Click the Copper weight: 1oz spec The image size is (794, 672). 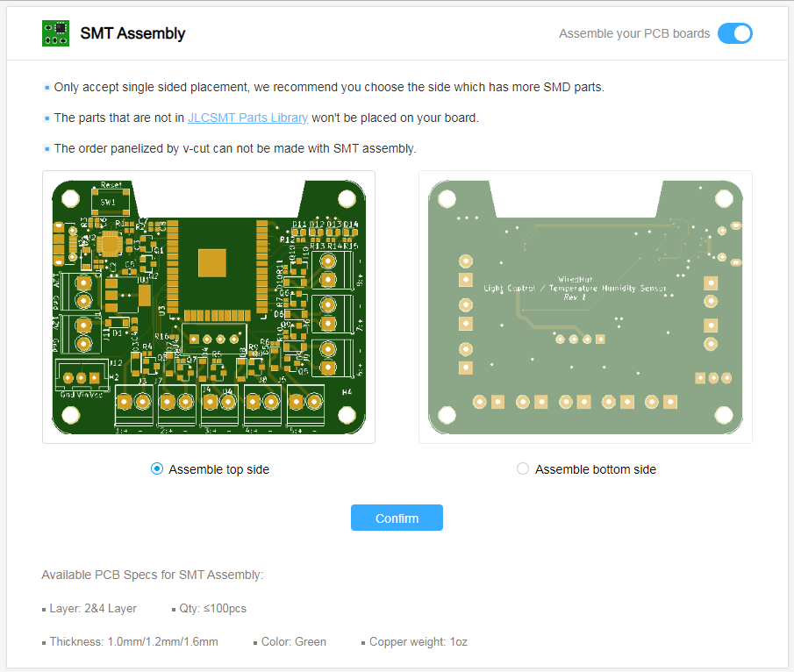point(418,641)
